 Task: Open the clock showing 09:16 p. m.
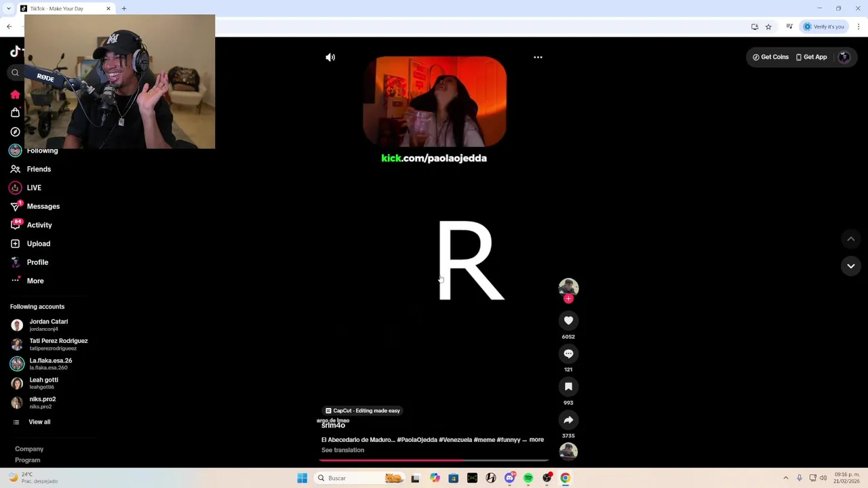pos(848,478)
